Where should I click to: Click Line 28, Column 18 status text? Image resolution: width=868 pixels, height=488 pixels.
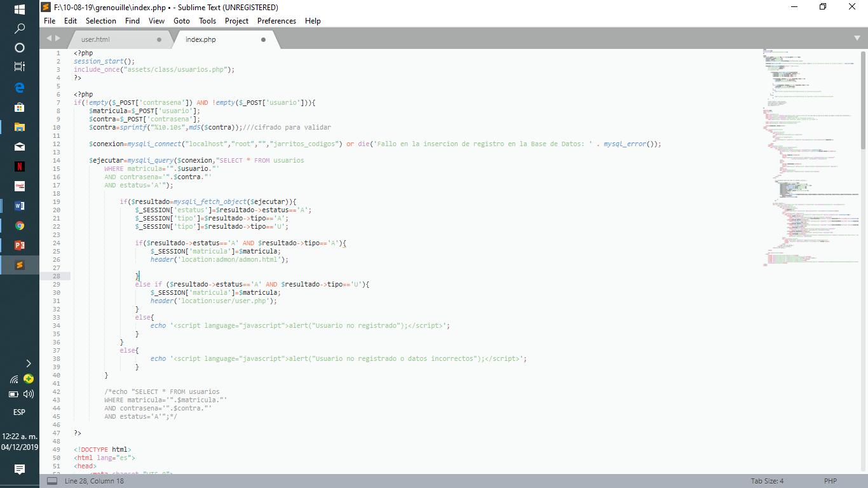(x=94, y=481)
